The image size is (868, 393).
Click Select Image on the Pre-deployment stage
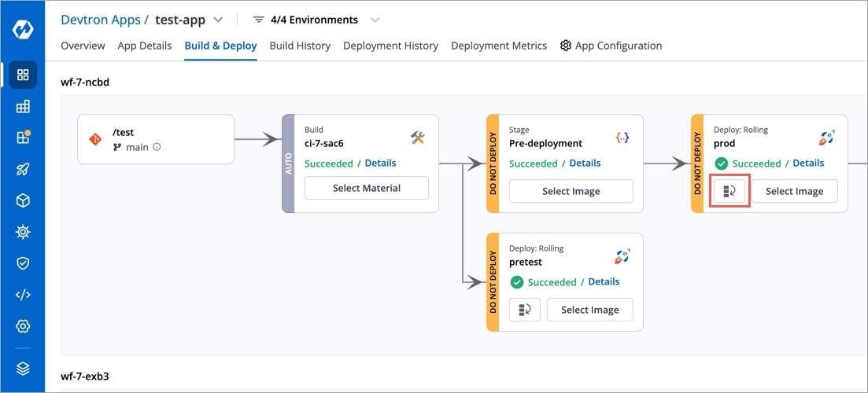point(571,191)
